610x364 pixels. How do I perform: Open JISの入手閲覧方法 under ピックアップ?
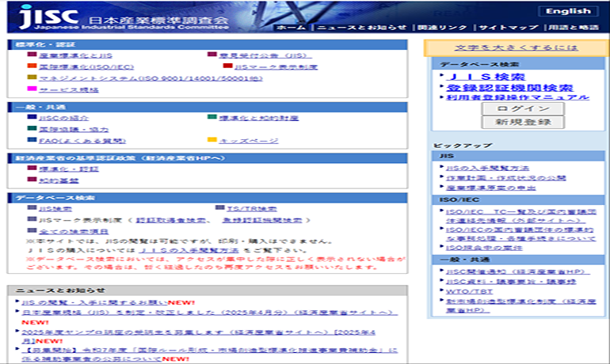click(x=487, y=168)
